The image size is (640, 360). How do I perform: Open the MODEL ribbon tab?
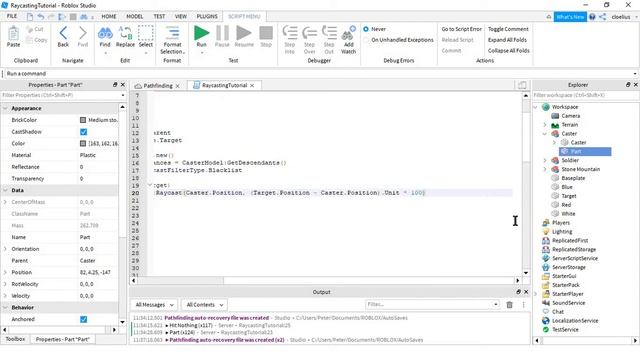134,16
